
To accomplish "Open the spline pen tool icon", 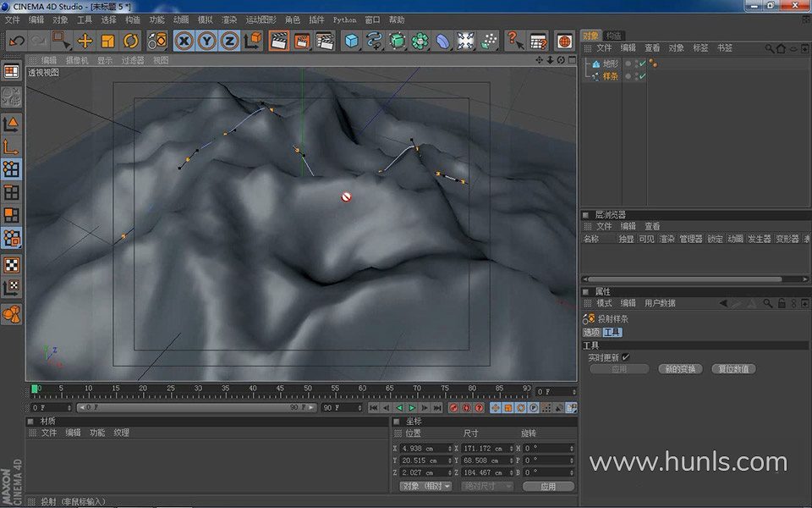I will 374,40.
